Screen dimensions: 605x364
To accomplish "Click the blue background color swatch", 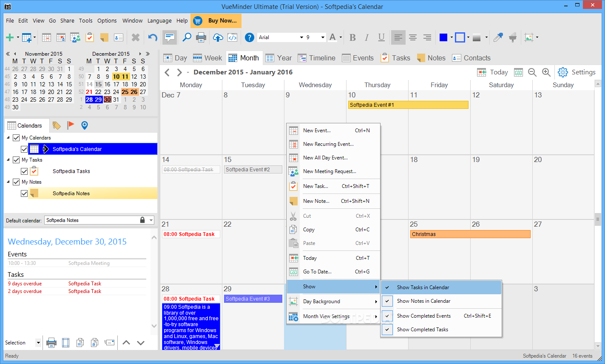I will click(x=443, y=37).
